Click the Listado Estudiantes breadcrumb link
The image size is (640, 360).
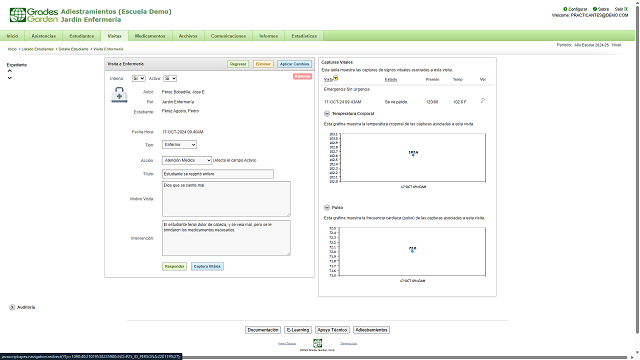point(38,49)
